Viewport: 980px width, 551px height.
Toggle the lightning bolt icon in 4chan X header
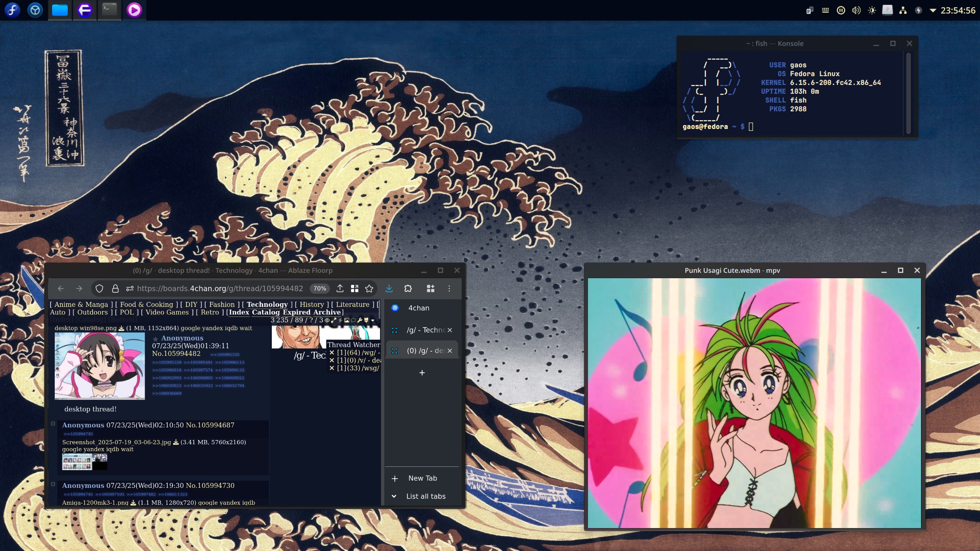(340, 320)
